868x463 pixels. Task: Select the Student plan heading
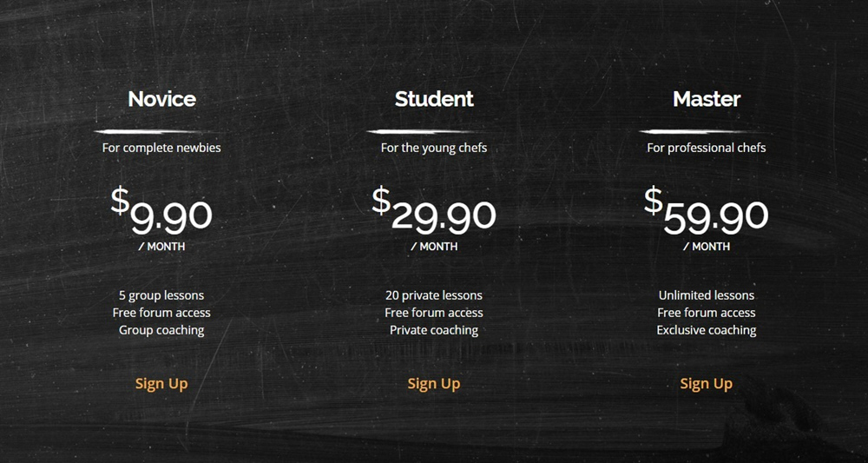(434, 99)
